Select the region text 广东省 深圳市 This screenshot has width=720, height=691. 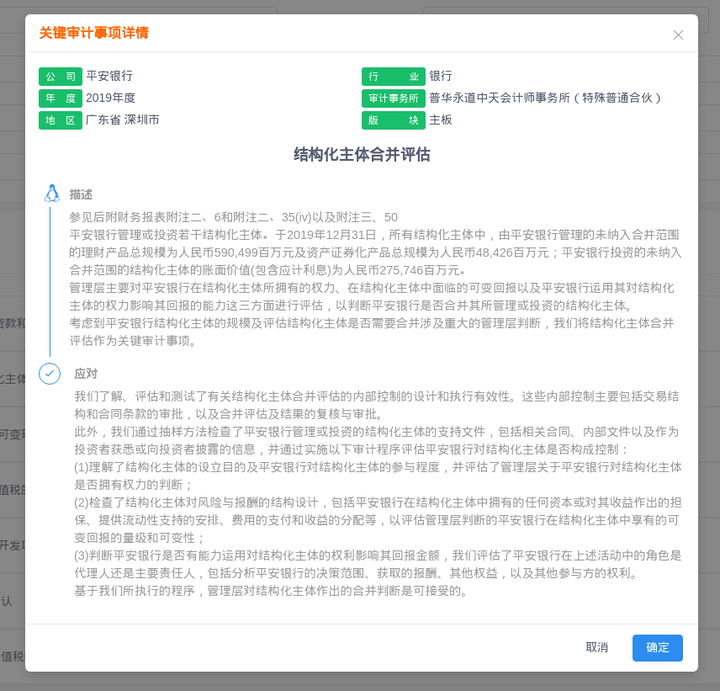123,120
